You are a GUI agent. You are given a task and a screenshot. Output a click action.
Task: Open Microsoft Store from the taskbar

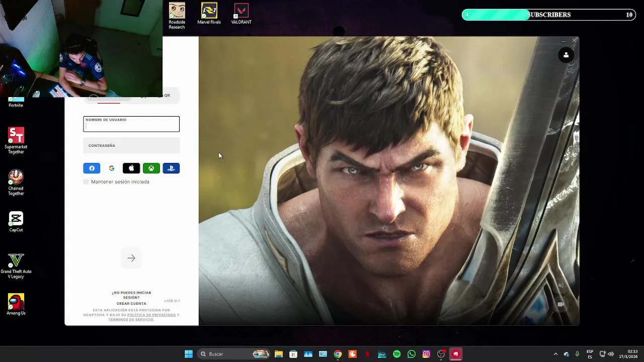[x=293, y=354]
